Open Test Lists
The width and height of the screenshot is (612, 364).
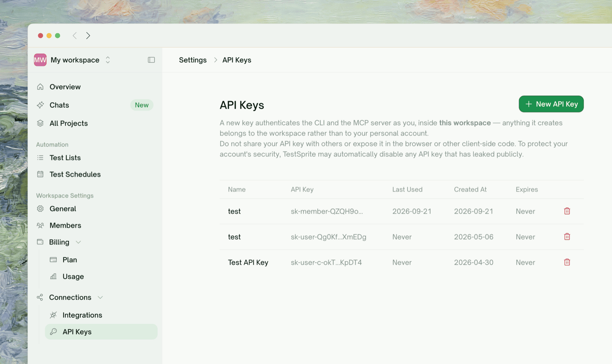(x=65, y=158)
